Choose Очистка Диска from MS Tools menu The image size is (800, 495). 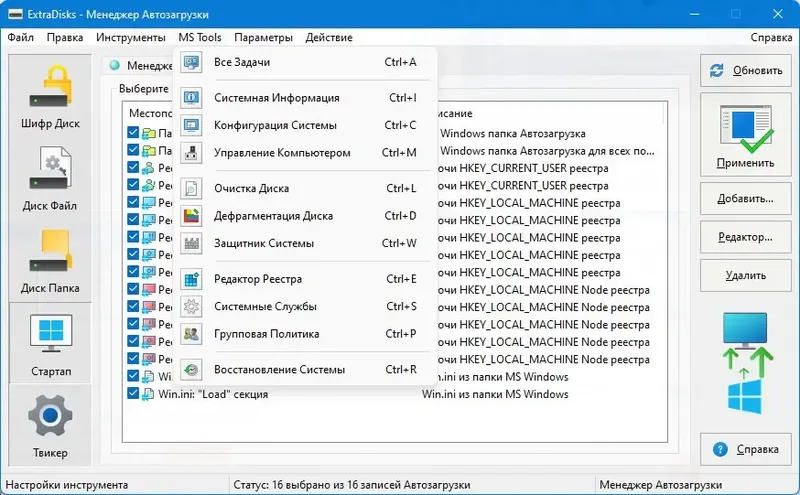[x=251, y=189]
